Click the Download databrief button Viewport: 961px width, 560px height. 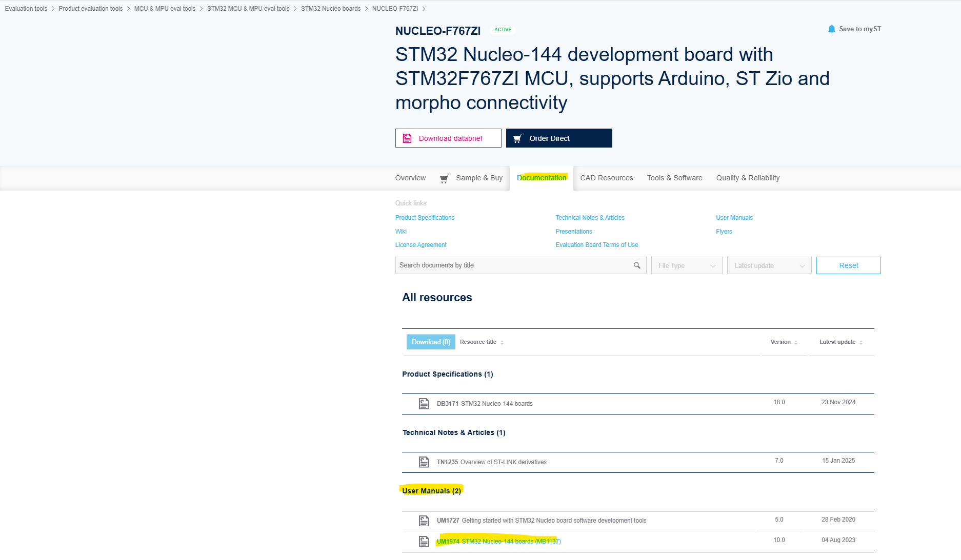(x=448, y=138)
